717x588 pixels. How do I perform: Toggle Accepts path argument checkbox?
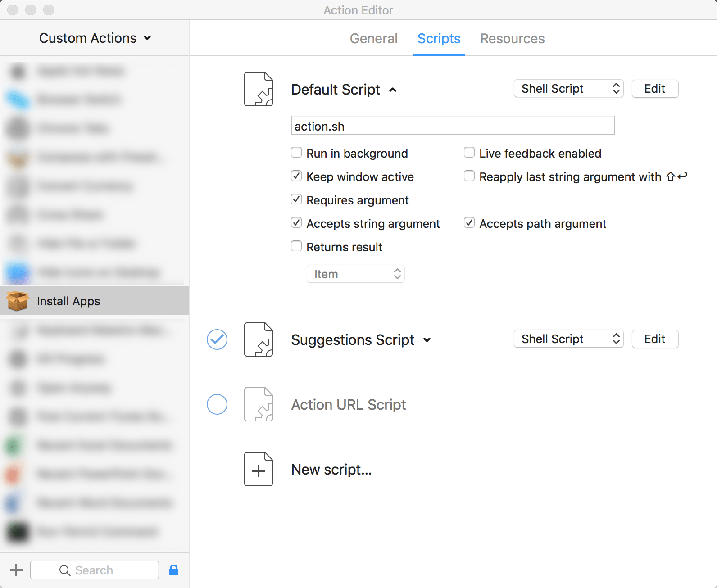[469, 223]
